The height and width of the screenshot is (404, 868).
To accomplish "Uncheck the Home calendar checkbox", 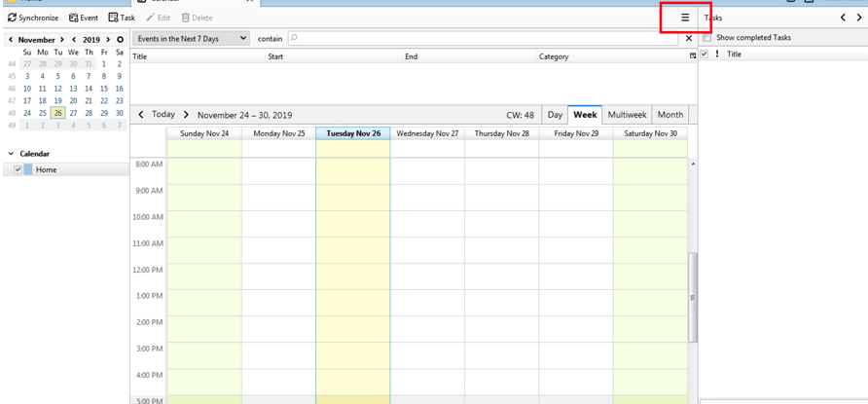I will point(18,169).
